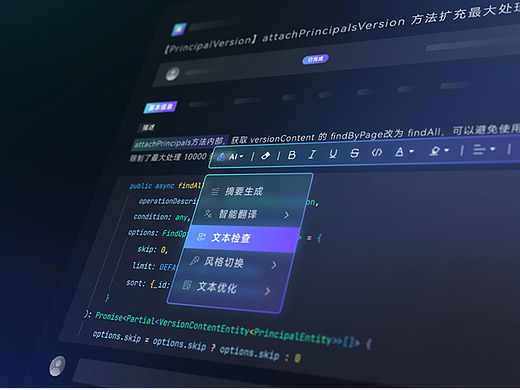The height and width of the screenshot is (390, 520).
Task: Click highlighted text attachPrincipals方法内部
Action: click(180, 143)
